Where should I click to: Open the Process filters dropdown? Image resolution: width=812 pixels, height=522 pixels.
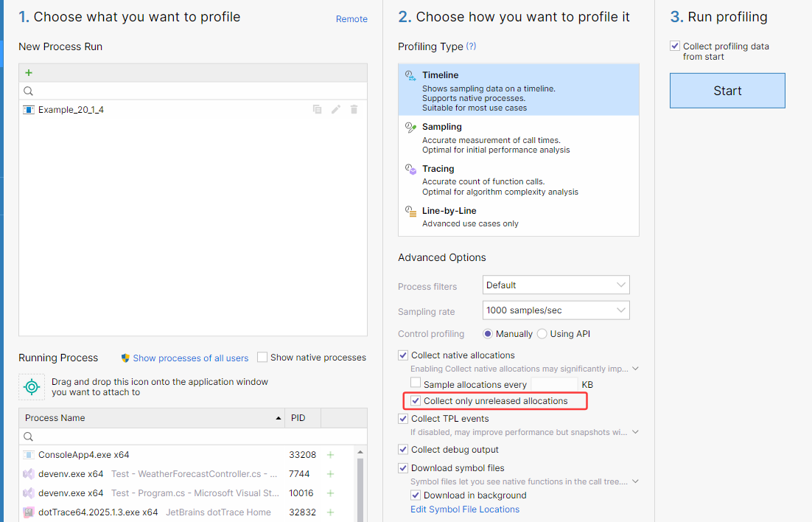pyautogui.click(x=556, y=285)
